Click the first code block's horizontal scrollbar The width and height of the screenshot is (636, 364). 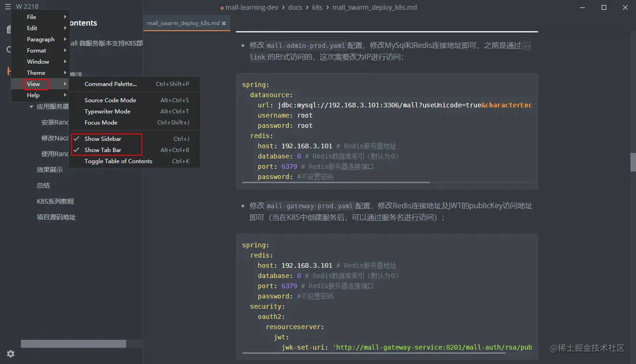coord(336,183)
